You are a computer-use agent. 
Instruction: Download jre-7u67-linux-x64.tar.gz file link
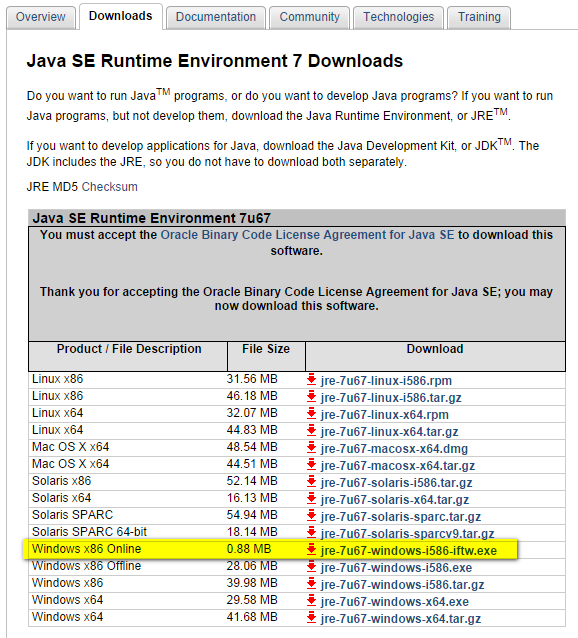coord(389,432)
